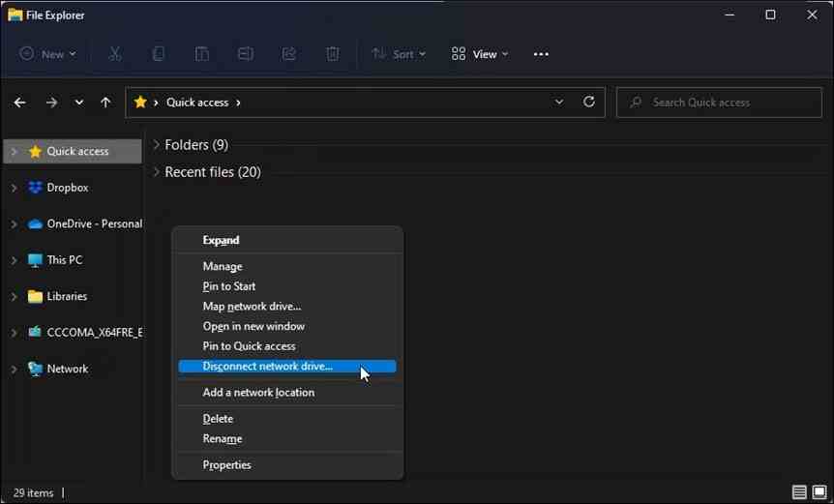834x504 pixels.
Task: Open the View dropdown menu
Action: 480,54
